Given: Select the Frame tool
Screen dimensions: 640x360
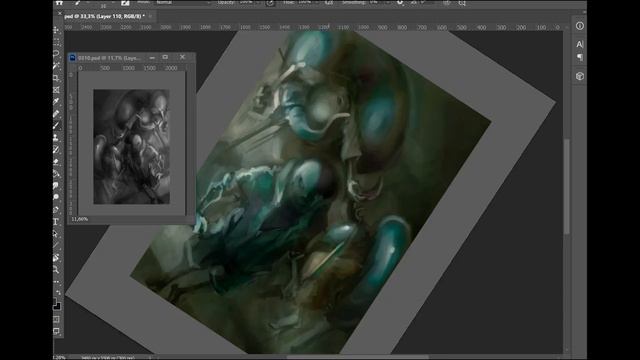Looking at the screenshot, I should 56,90.
